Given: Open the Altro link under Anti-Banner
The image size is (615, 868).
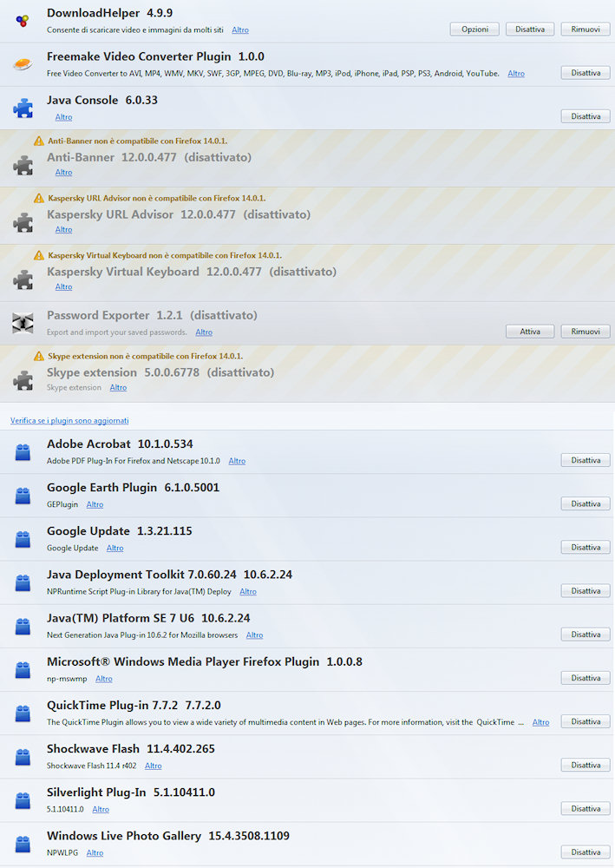Looking at the screenshot, I should point(63,172).
